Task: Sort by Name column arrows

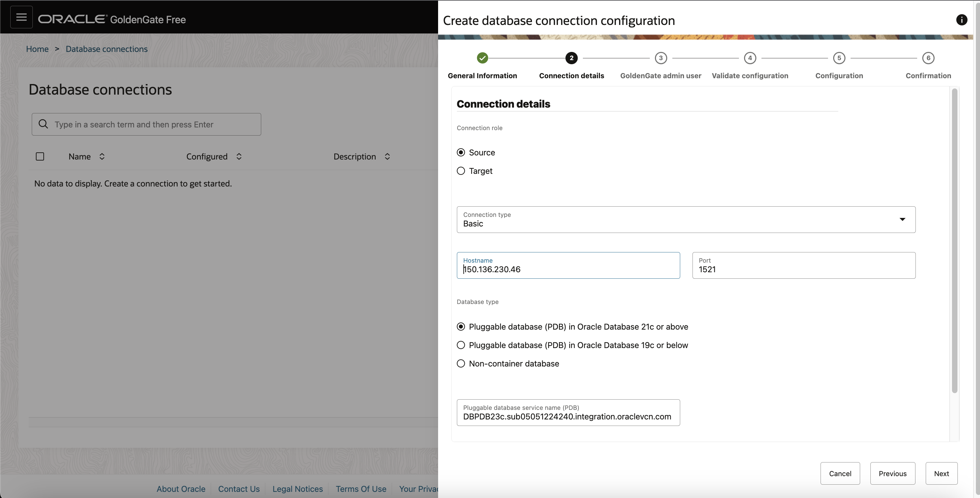Action: click(102, 156)
